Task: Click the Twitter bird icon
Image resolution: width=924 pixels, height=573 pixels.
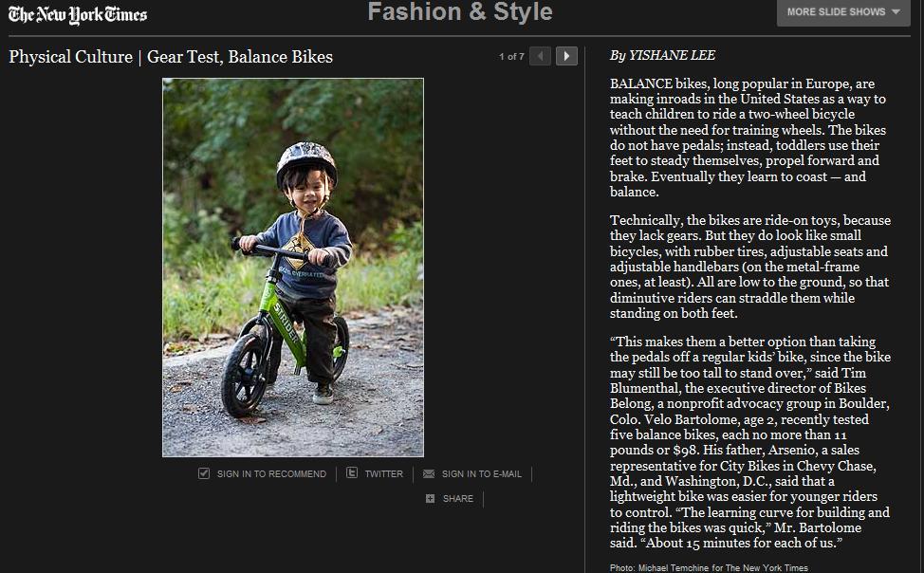Action: [x=352, y=473]
